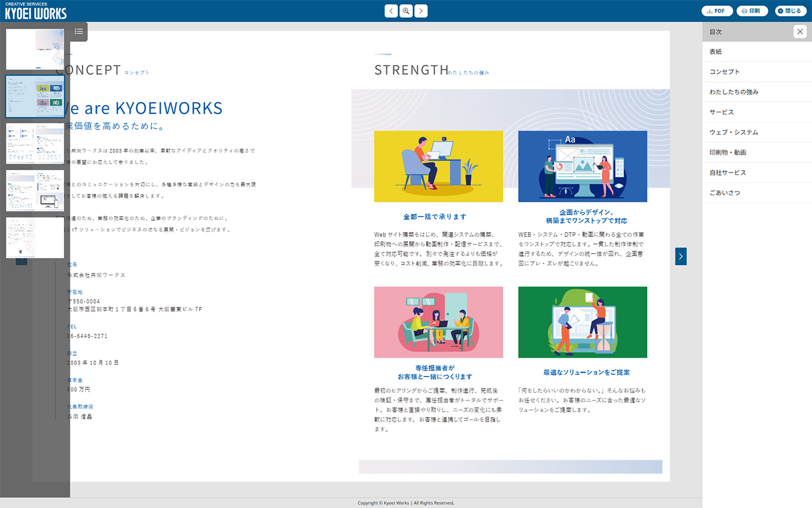Screen dimensions: 812x508
Task: Click the blue design monitor illustration
Action: click(582, 166)
